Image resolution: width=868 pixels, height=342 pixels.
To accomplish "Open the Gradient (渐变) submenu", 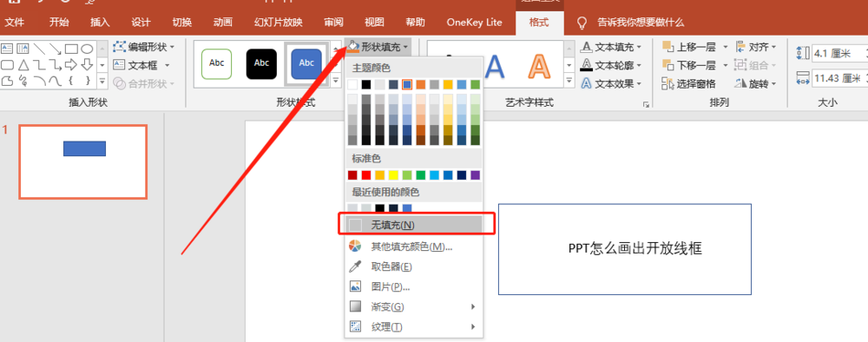I will point(413,306).
